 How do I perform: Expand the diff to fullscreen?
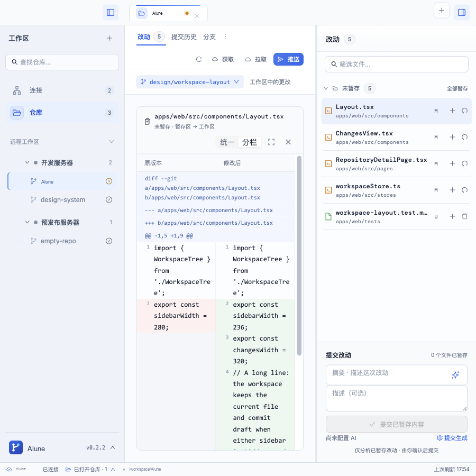(271, 142)
